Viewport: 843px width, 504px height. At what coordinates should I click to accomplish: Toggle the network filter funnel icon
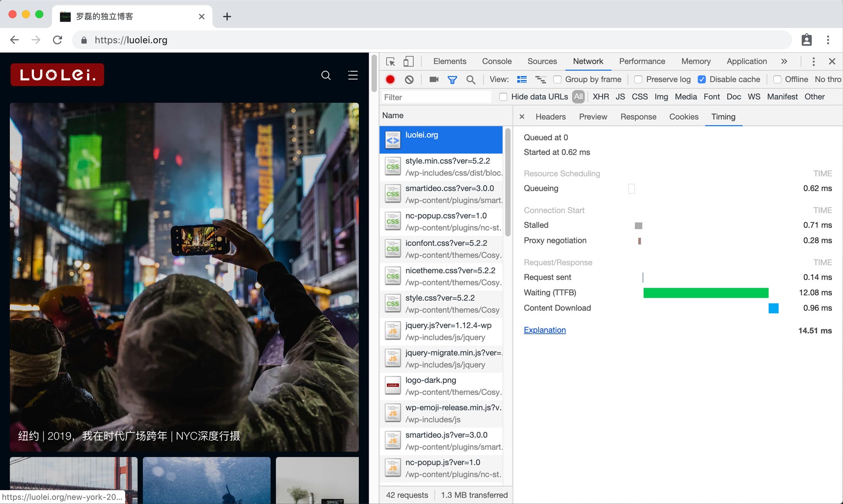[452, 79]
